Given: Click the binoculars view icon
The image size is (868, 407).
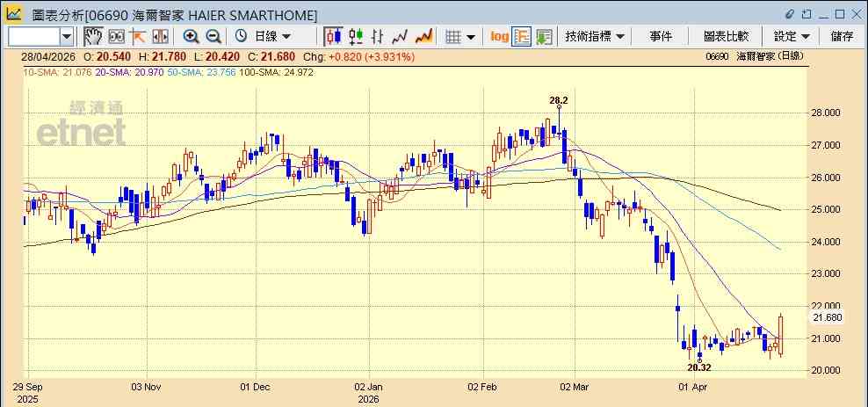Looking at the screenshot, I should point(116,37).
